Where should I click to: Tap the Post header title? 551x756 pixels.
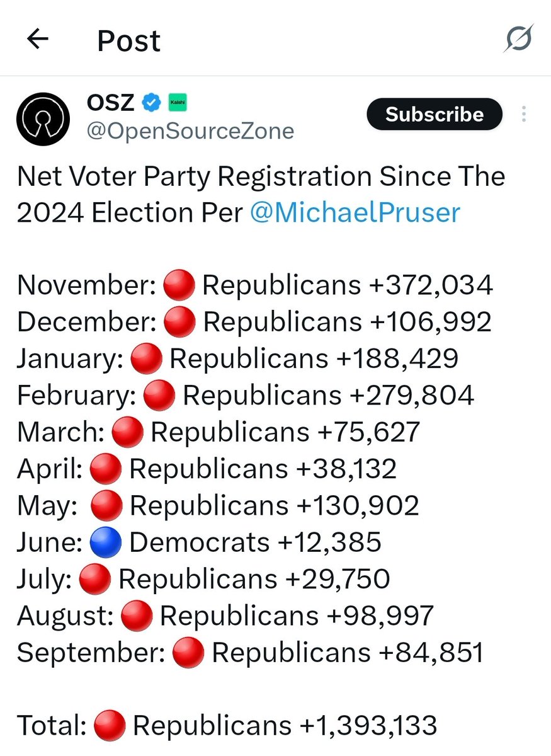click(x=129, y=41)
